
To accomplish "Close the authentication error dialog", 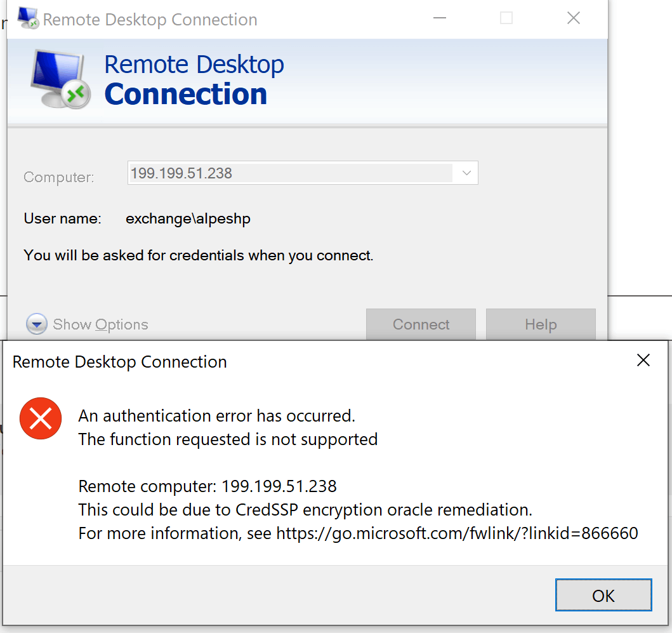I will click(643, 360).
